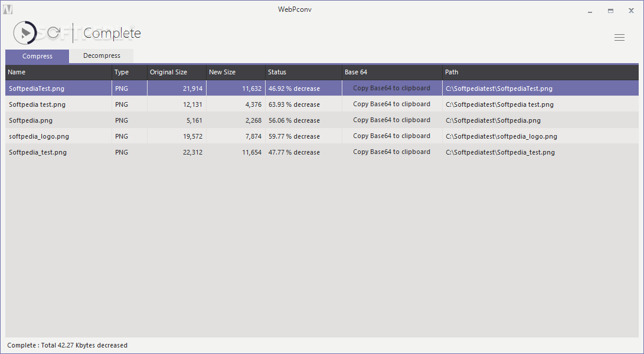Image resolution: width=644 pixels, height=354 pixels.
Task: Sort by the Type column header
Action: tap(129, 72)
